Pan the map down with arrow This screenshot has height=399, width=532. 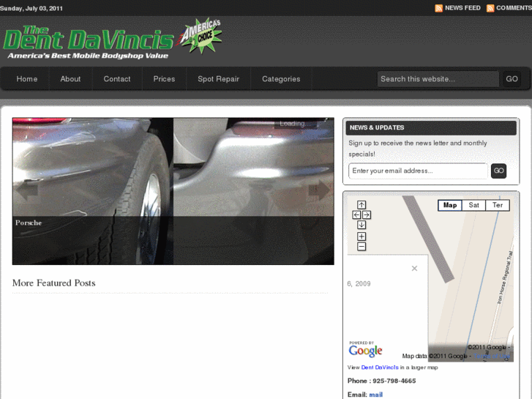coord(361,225)
